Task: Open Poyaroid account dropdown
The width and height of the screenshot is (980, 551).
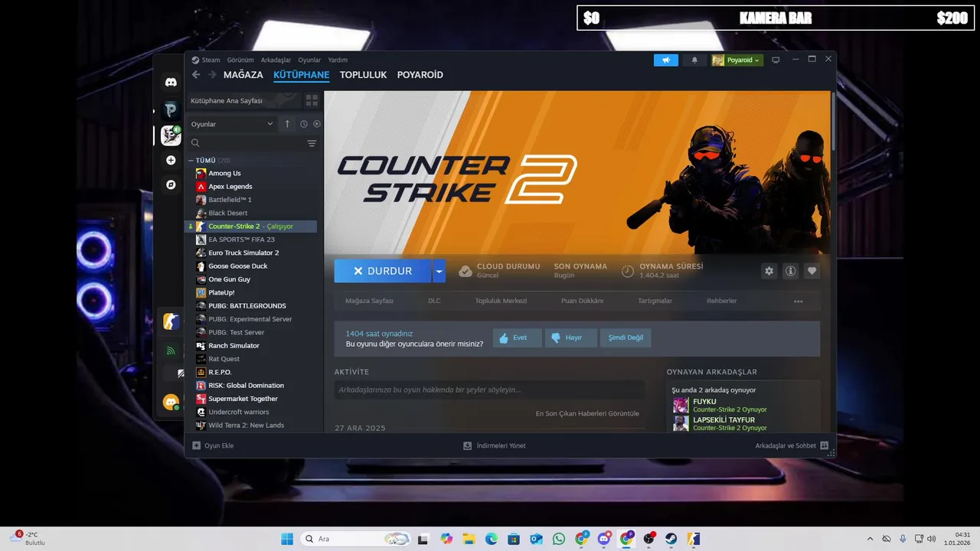Action: [x=737, y=60]
